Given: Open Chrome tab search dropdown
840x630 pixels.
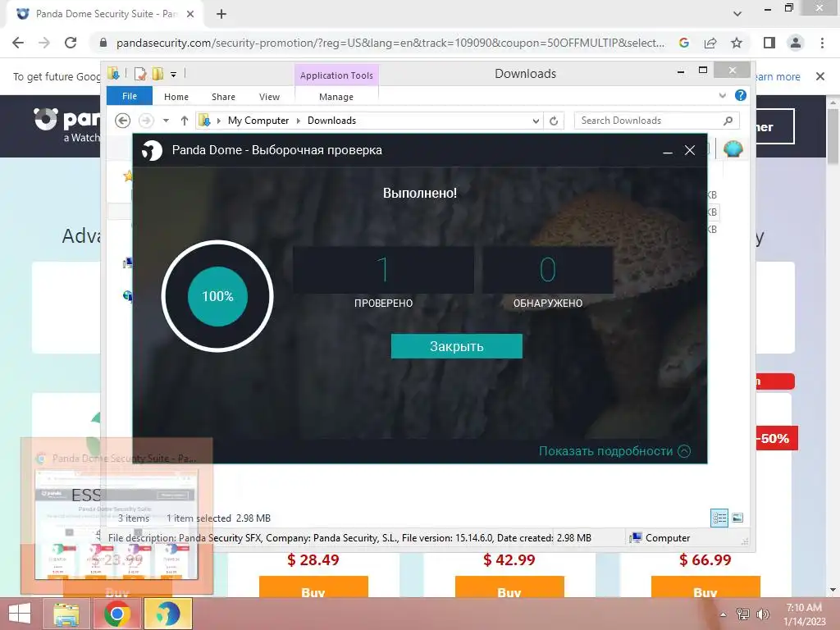Looking at the screenshot, I should 737,14.
